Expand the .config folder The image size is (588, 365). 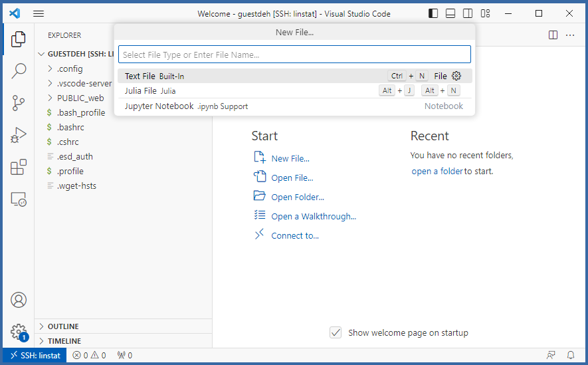click(69, 68)
